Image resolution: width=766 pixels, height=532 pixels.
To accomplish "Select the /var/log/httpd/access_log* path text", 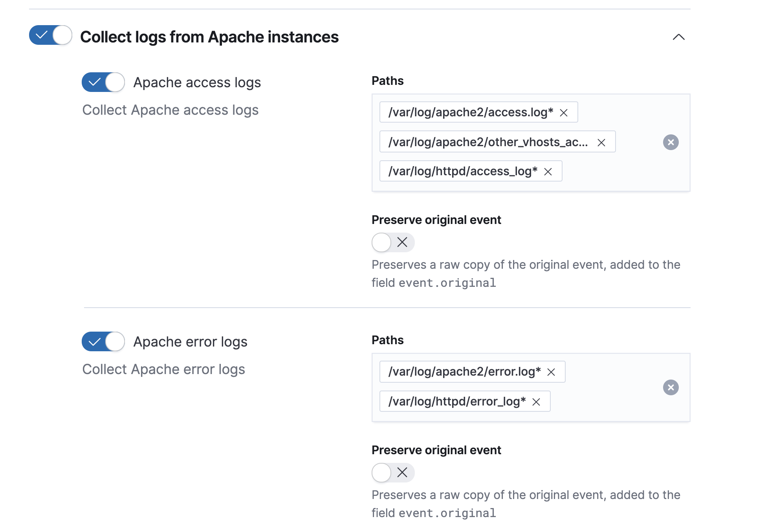I will tap(462, 171).
